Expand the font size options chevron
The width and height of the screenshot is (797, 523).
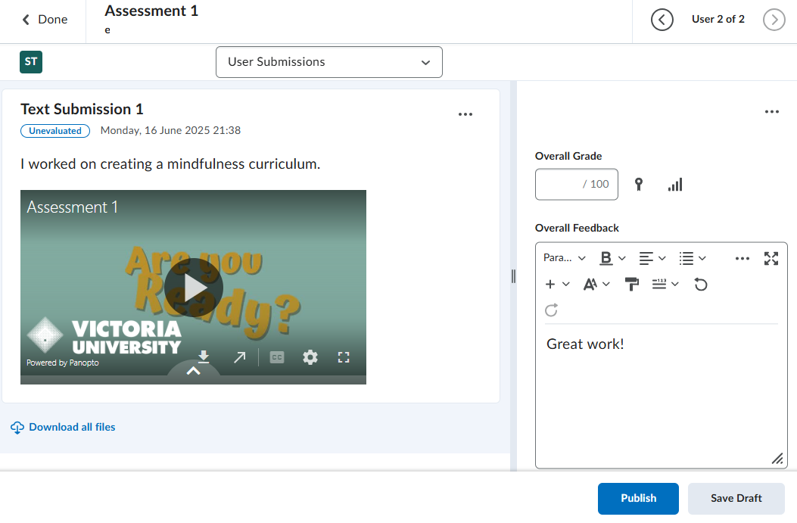click(606, 284)
